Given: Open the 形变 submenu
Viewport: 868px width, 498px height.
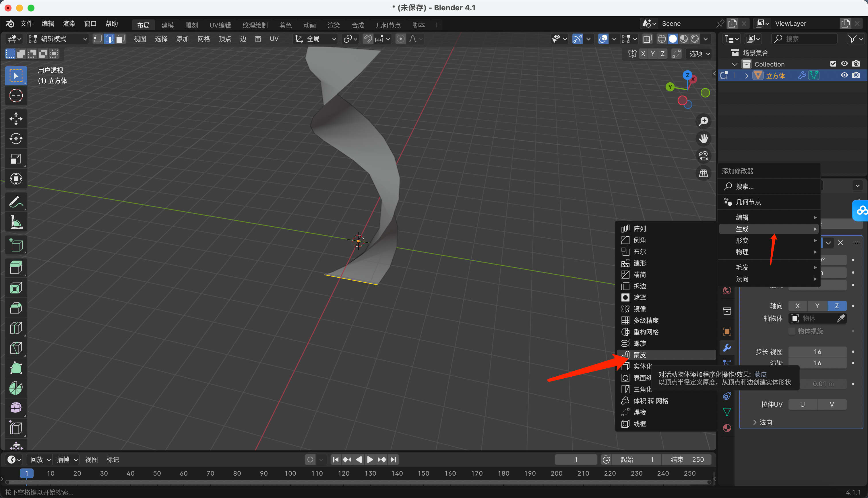Looking at the screenshot, I should click(742, 240).
